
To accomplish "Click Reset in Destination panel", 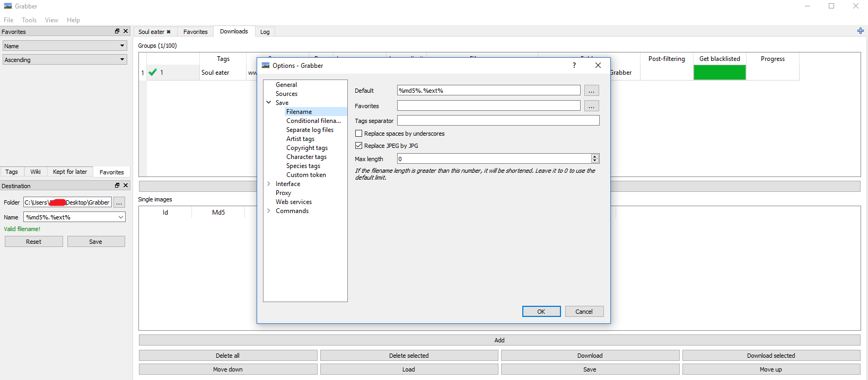I will pos(34,242).
